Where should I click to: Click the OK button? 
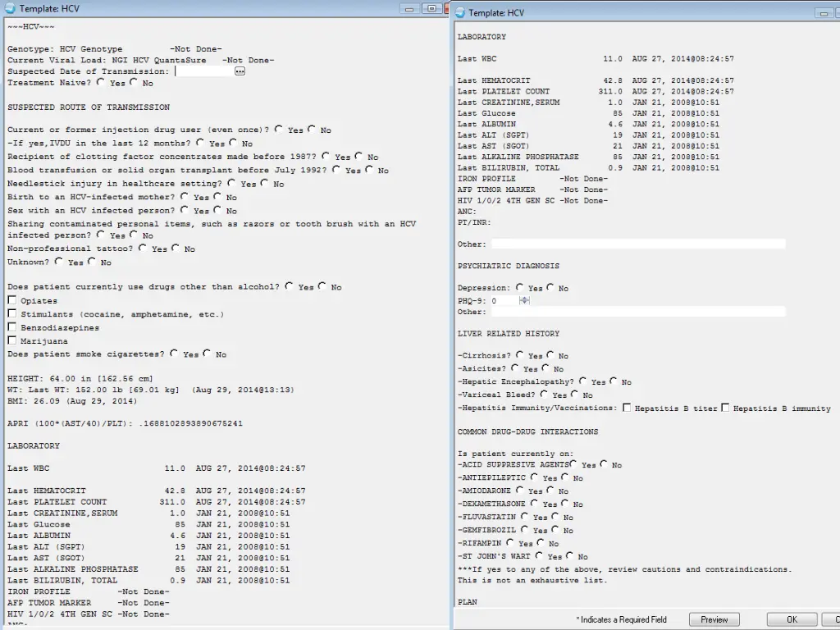pyautogui.click(x=791, y=619)
